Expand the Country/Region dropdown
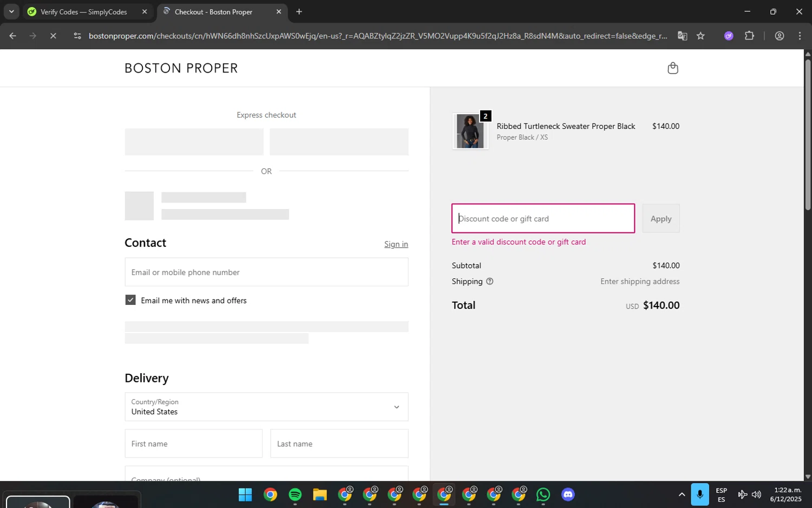 [x=266, y=407]
